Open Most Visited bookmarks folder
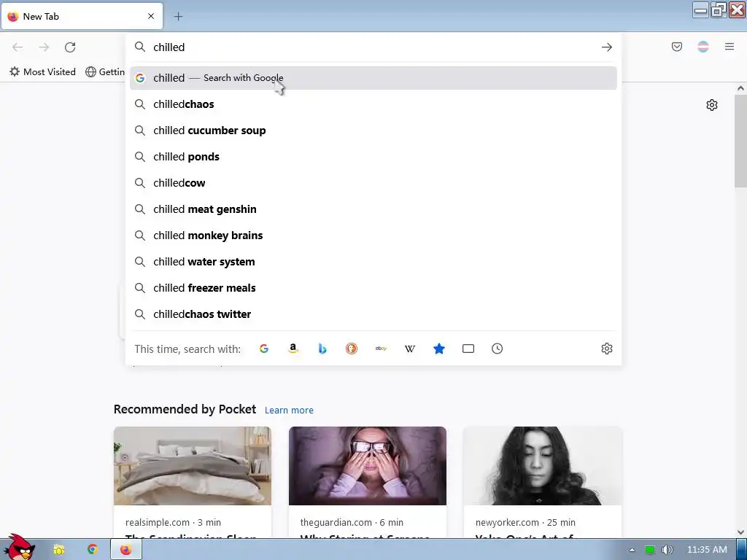 click(42, 72)
